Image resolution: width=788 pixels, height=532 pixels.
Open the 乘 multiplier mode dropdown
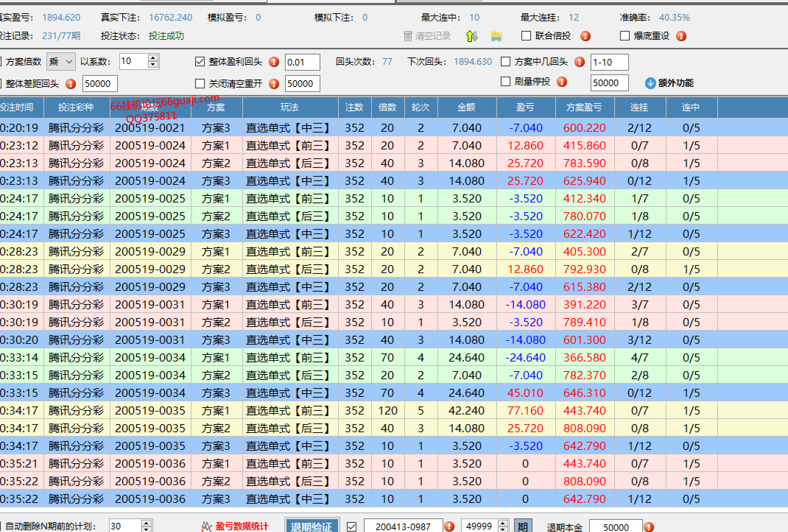pyautogui.click(x=61, y=61)
